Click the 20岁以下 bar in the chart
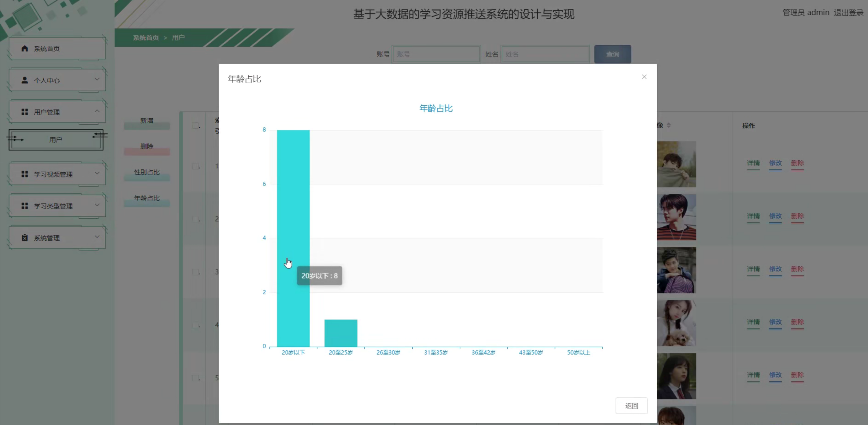The image size is (868, 425). (293, 238)
